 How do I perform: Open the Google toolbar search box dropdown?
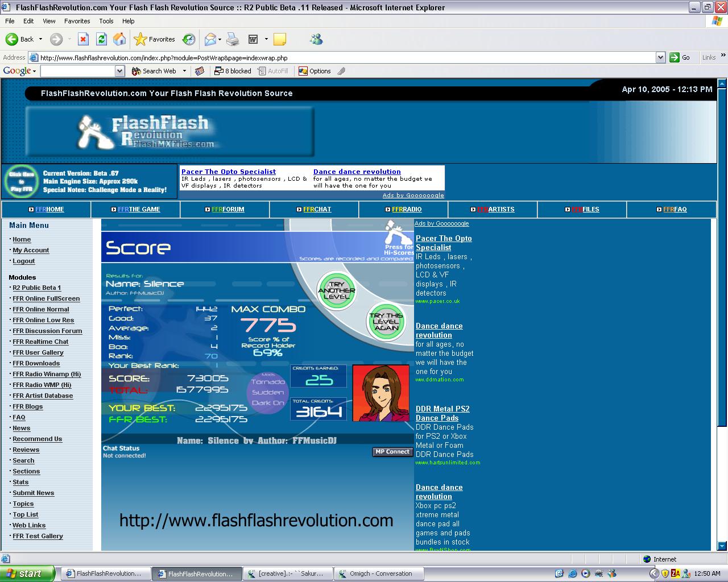119,71
